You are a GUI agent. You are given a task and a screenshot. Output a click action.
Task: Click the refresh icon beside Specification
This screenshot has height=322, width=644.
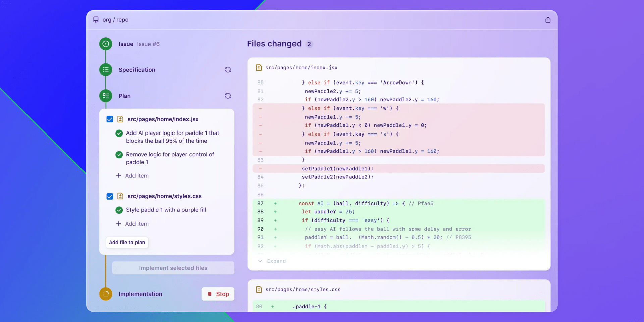228,70
